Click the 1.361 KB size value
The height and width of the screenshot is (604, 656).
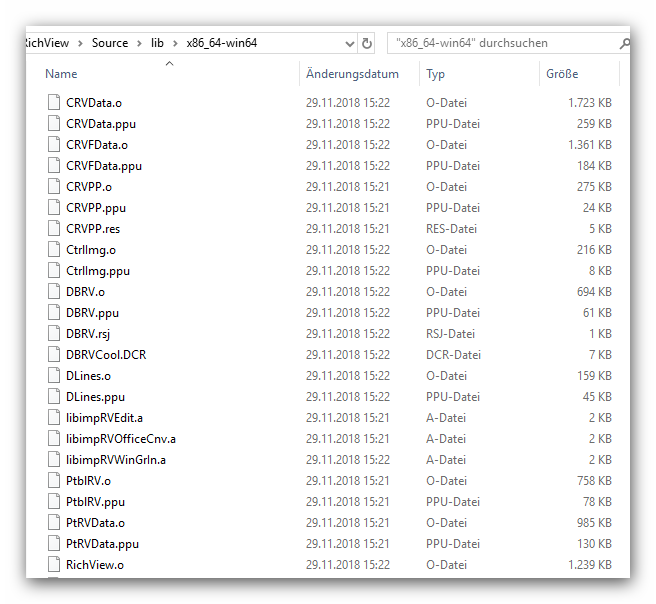(590, 145)
